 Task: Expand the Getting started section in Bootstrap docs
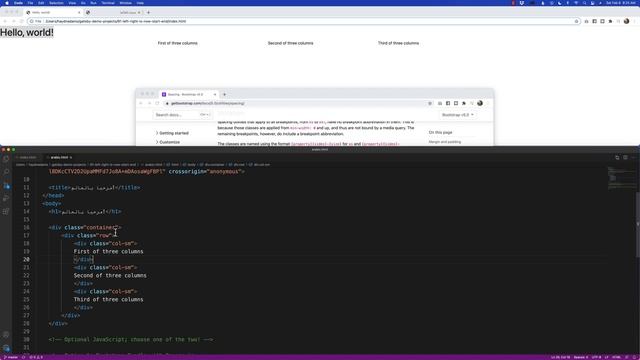171,133
